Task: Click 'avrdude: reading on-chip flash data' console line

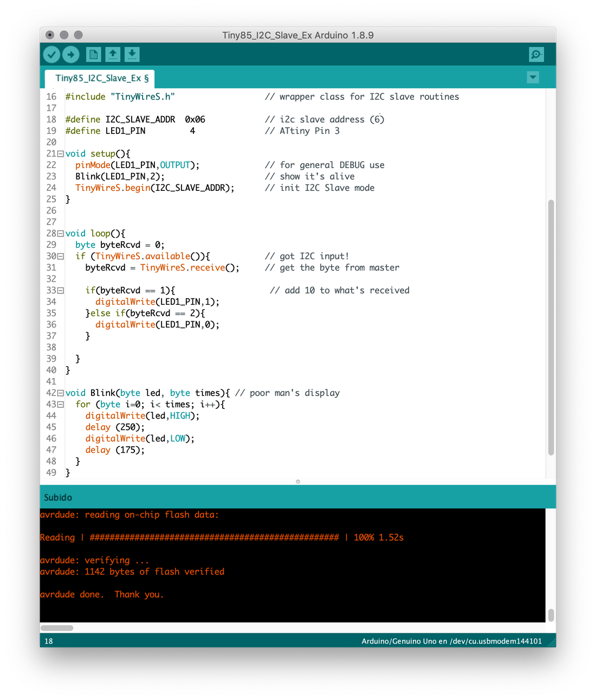Action: (129, 515)
